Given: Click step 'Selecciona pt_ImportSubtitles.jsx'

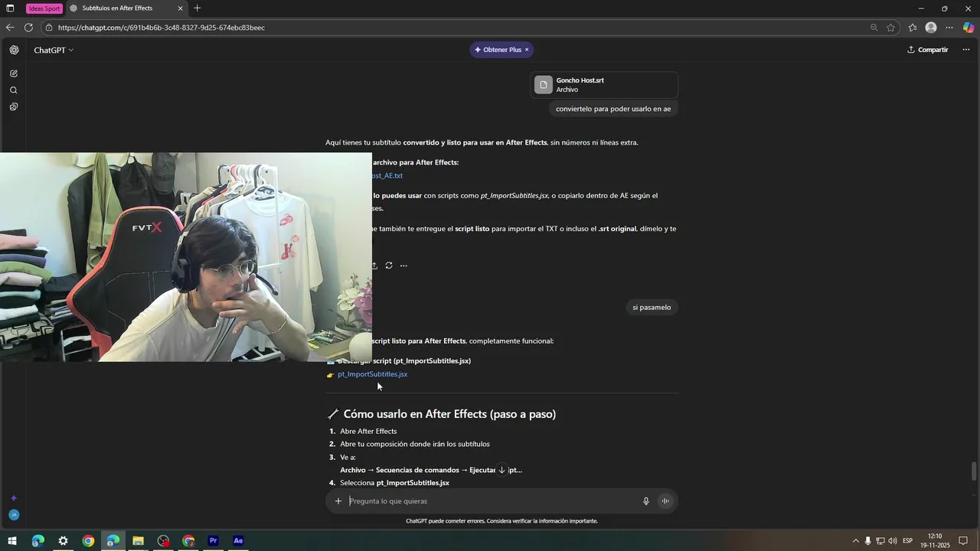Looking at the screenshot, I should point(394,484).
